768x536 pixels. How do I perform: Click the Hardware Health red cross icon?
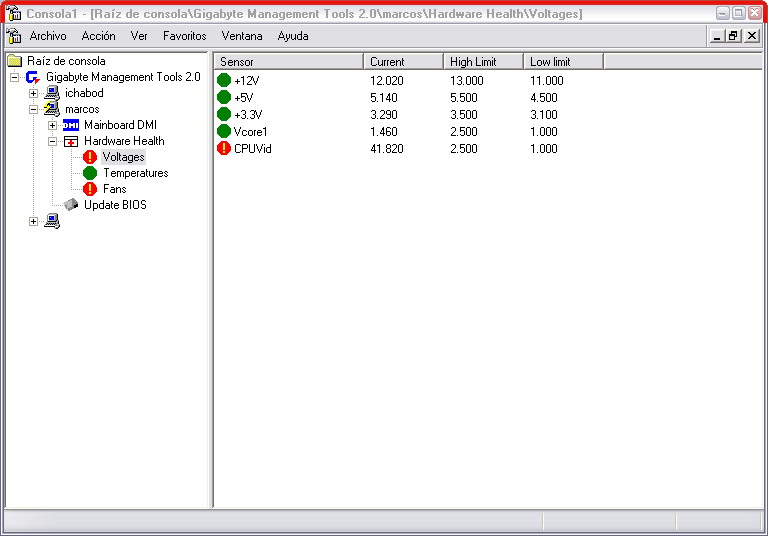point(71,141)
